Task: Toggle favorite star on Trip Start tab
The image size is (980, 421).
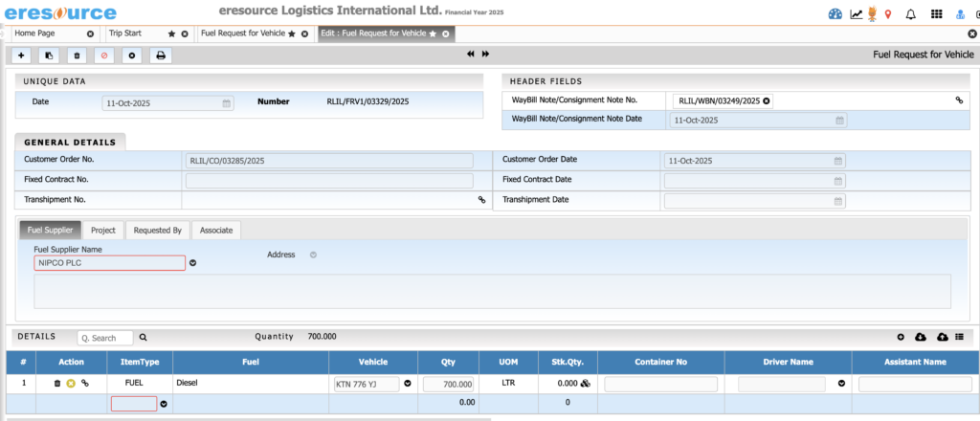Action: [x=171, y=33]
